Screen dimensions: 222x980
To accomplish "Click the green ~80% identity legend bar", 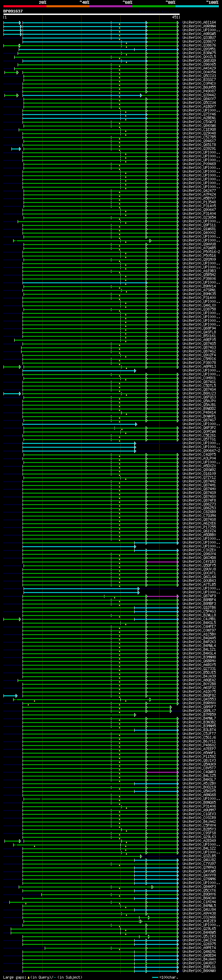I will coord(154,7).
